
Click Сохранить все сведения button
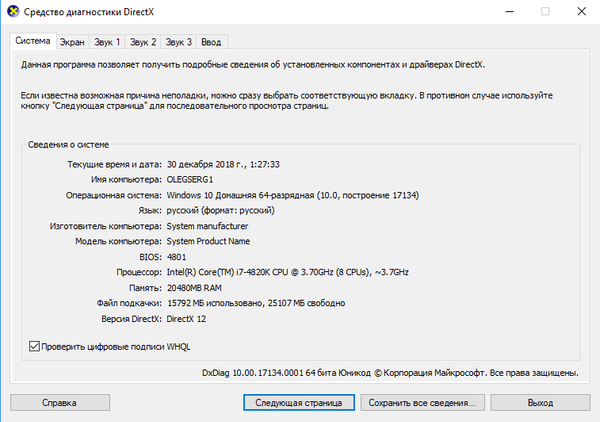[422, 402]
